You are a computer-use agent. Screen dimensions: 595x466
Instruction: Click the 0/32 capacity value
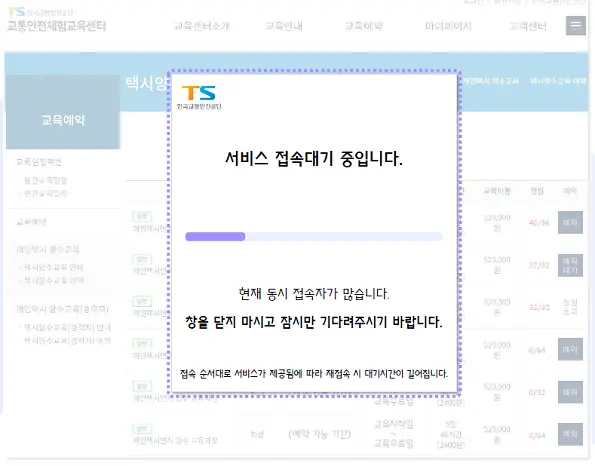click(x=537, y=392)
